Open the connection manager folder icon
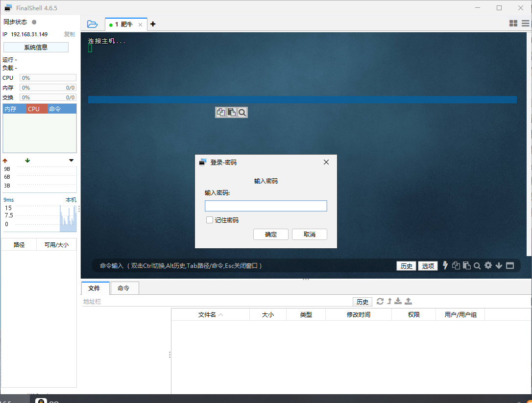This screenshot has height=403, width=532. tap(92, 23)
